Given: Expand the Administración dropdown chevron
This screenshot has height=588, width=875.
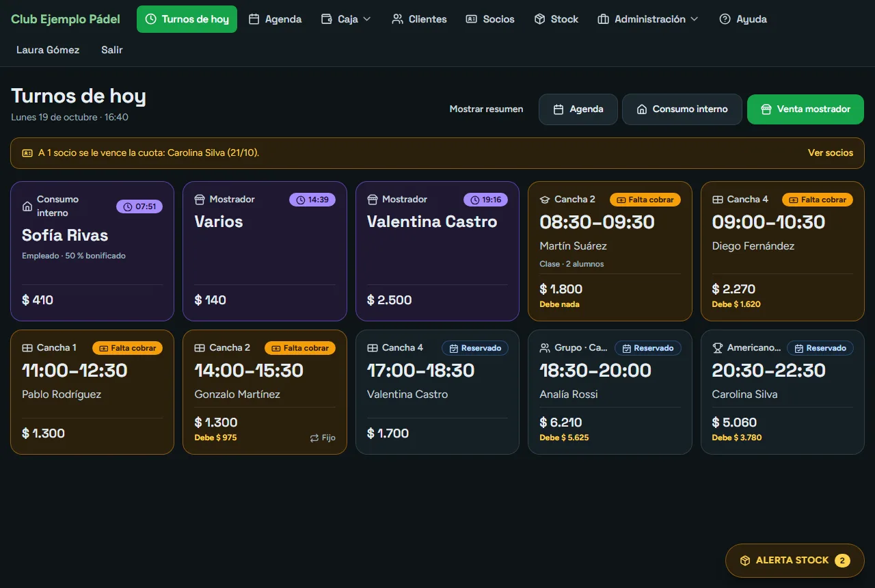Looking at the screenshot, I should [x=695, y=19].
